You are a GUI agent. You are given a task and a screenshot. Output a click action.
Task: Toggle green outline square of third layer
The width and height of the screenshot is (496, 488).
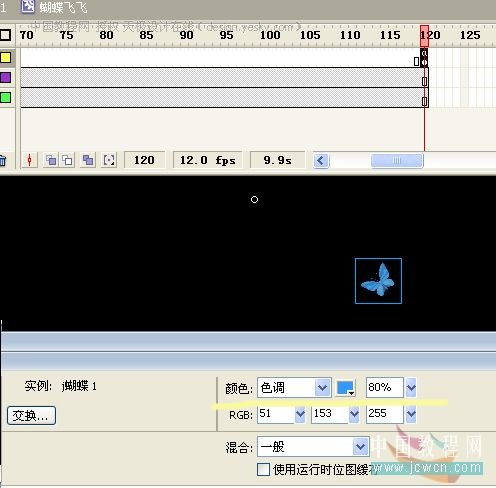click(x=5, y=98)
